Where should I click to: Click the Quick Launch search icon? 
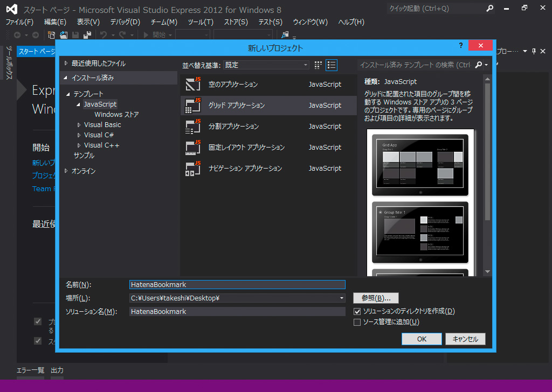point(489,9)
